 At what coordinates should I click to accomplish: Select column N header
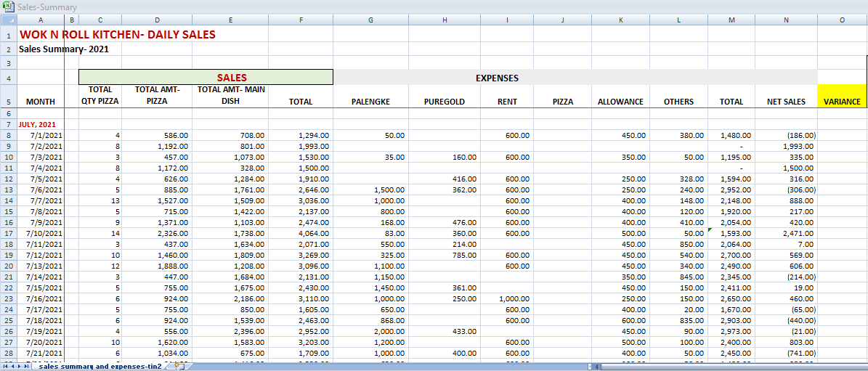786,20
